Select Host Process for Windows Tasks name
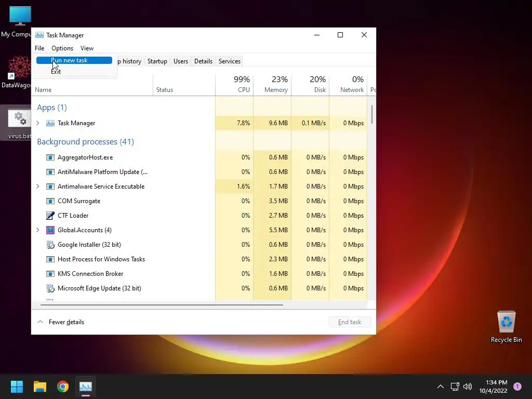Image resolution: width=532 pixels, height=399 pixels. 101,259
